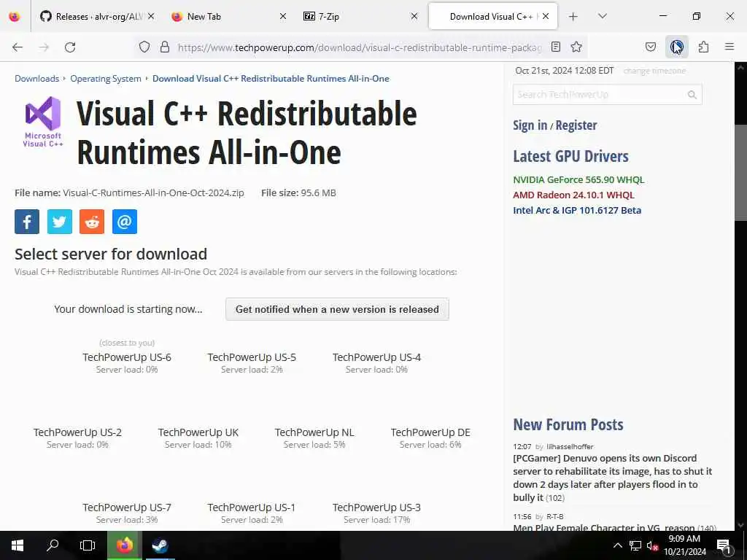Image resolution: width=747 pixels, height=560 pixels.
Task: Open the Save to Pocket icon
Action: click(650, 47)
